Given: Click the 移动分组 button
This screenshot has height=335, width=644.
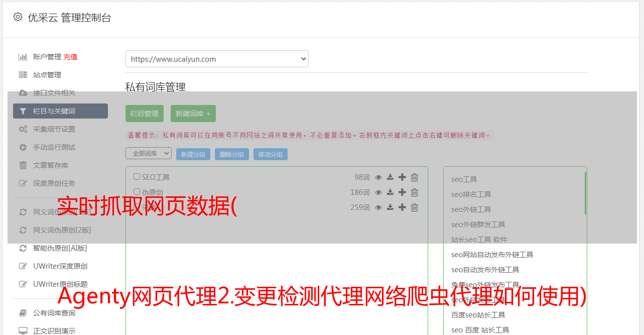Looking at the screenshot, I should (271, 154).
